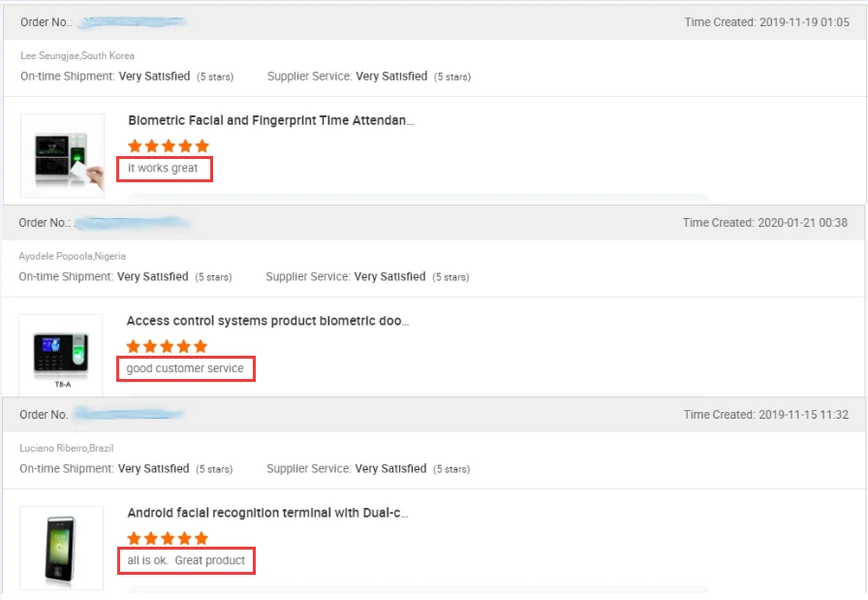Select the 'good customer service' review comment
868x600 pixels.
point(185,368)
